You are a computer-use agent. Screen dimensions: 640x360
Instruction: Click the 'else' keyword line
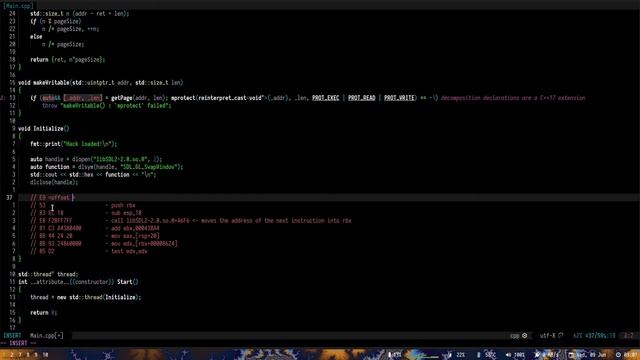click(x=36, y=37)
